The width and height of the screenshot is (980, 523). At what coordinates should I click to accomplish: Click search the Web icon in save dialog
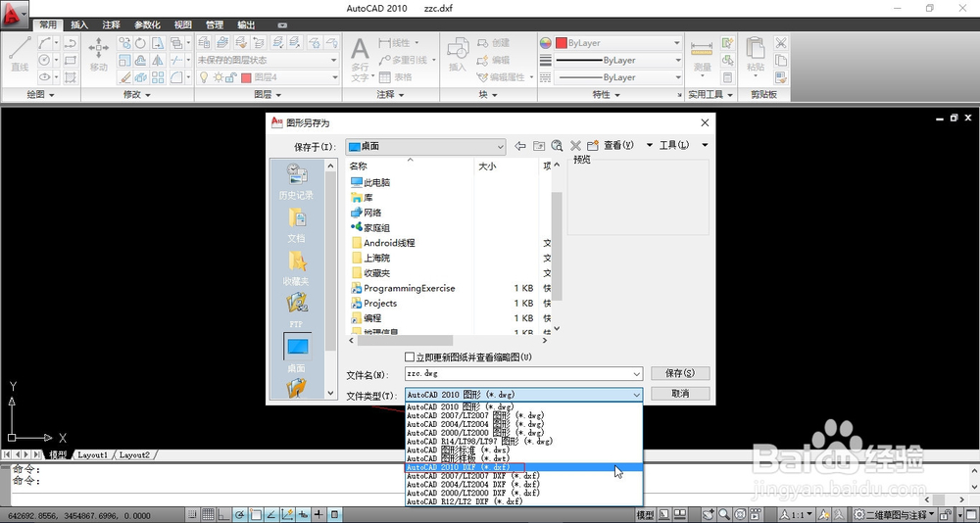click(x=557, y=146)
